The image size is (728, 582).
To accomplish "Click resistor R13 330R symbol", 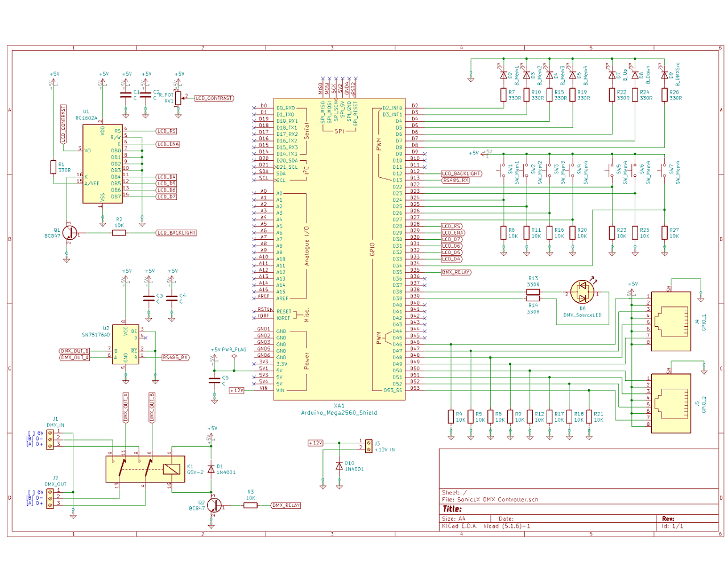I will 533,290.
